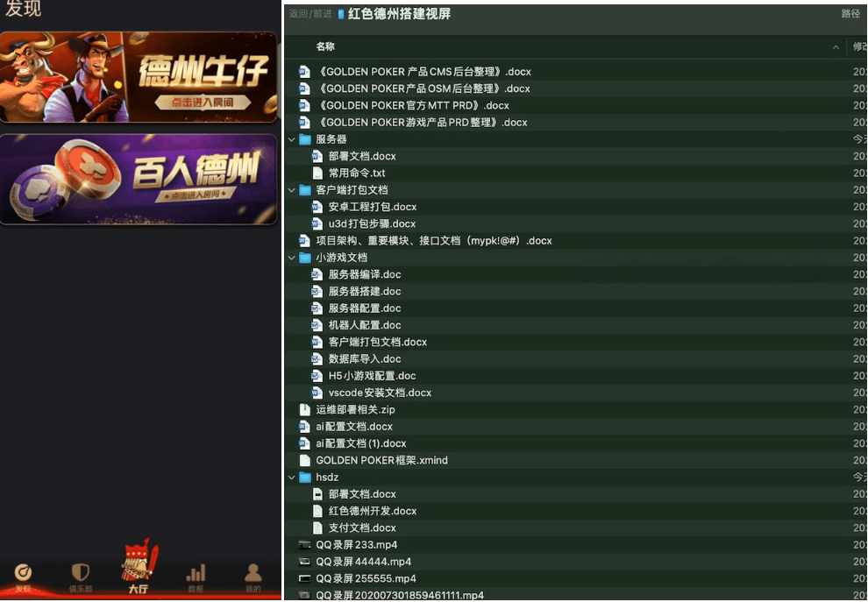Click the 红色德州搭建视屏 window title
The height and width of the screenshot is (602, 868).
click(399, 14)
